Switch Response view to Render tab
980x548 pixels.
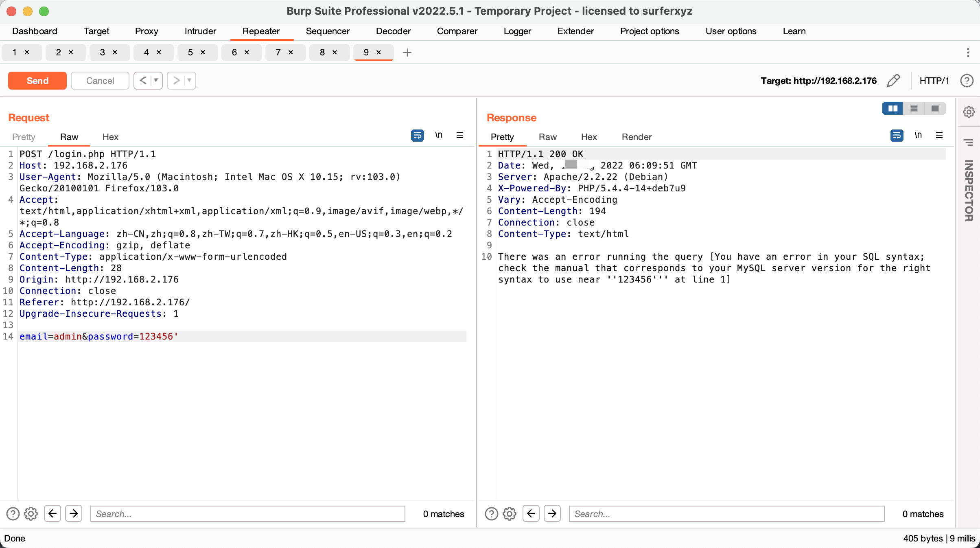[636, 137]
